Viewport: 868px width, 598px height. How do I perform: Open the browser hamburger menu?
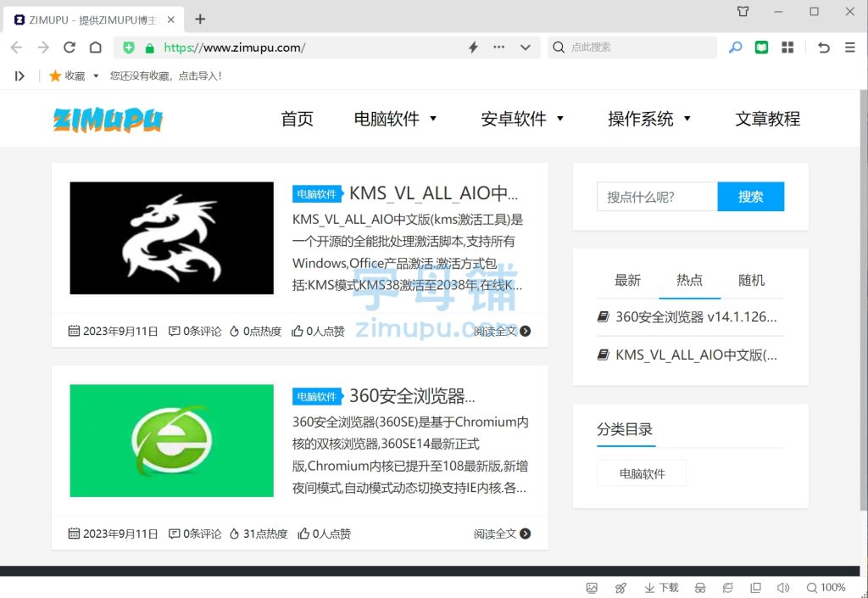(x=850, y=48)
